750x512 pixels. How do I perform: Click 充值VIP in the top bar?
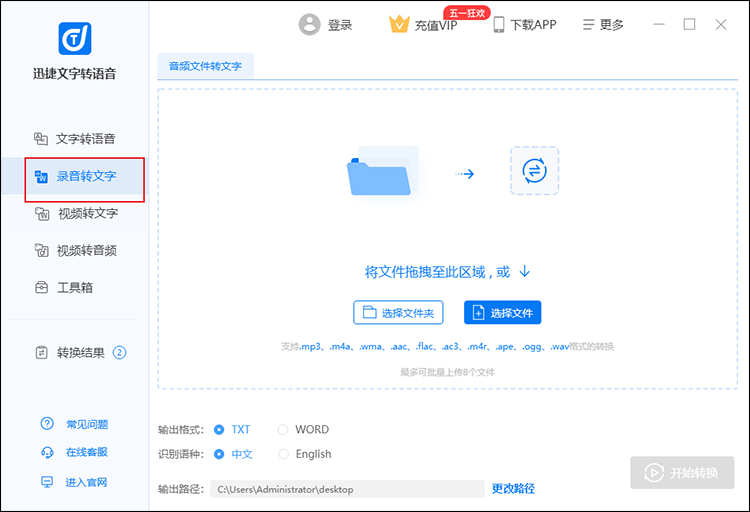pos(436,25)
